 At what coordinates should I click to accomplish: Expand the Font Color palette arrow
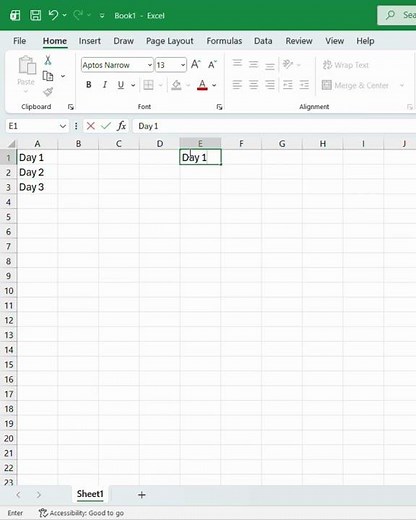214,85
